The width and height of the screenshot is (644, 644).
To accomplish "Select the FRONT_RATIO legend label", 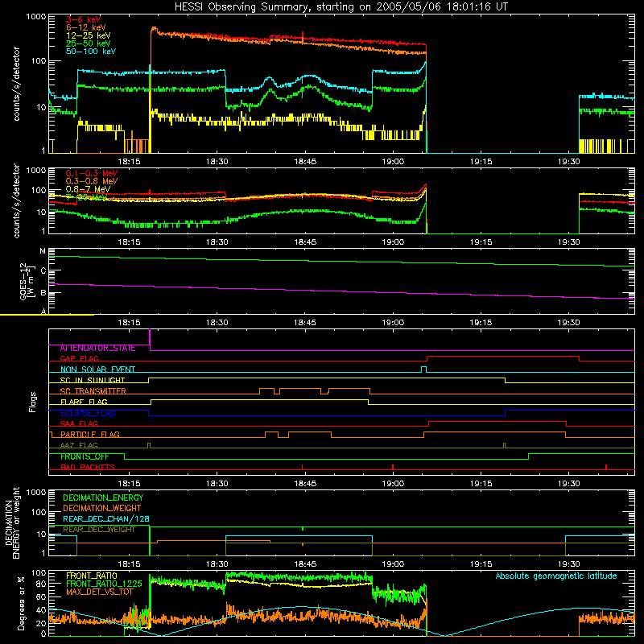I will pos(92,576).
